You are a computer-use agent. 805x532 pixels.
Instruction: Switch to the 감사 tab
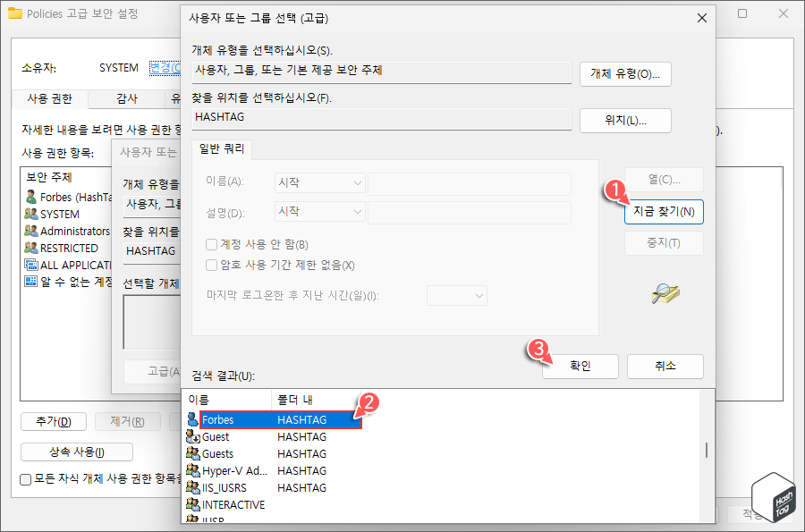point(125,99)
